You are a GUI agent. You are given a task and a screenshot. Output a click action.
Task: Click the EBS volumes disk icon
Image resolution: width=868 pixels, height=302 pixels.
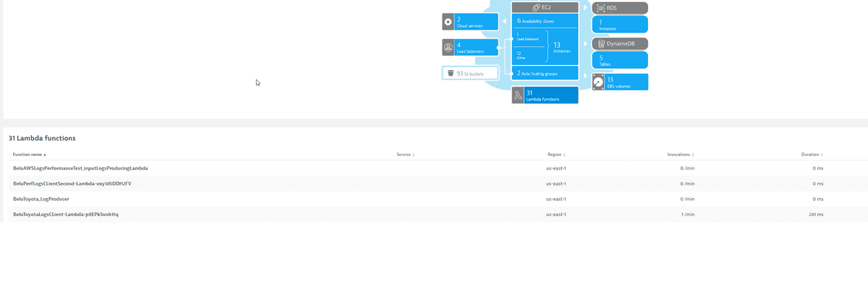coord(597,82)
